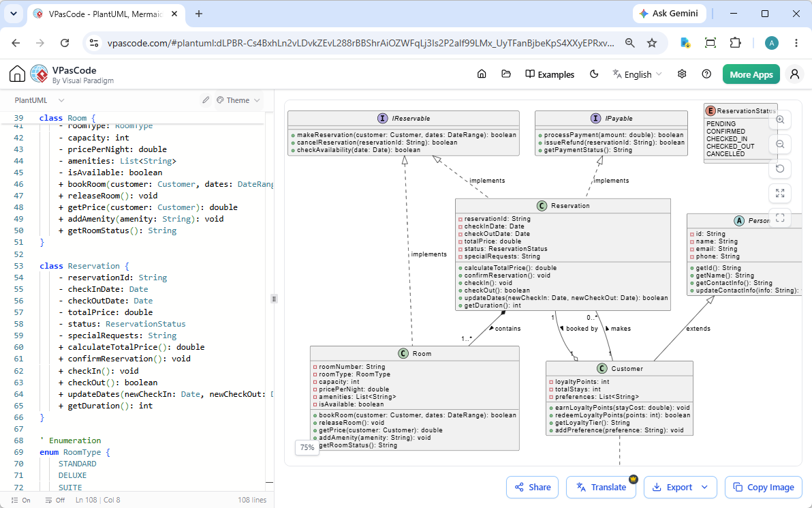
Task: Fit diagram to view with arrows icon
Action: [x=780, y=194]
